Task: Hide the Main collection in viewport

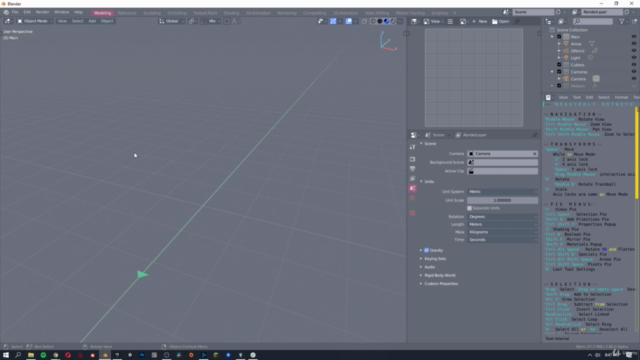Action: [x=633, y=37]
